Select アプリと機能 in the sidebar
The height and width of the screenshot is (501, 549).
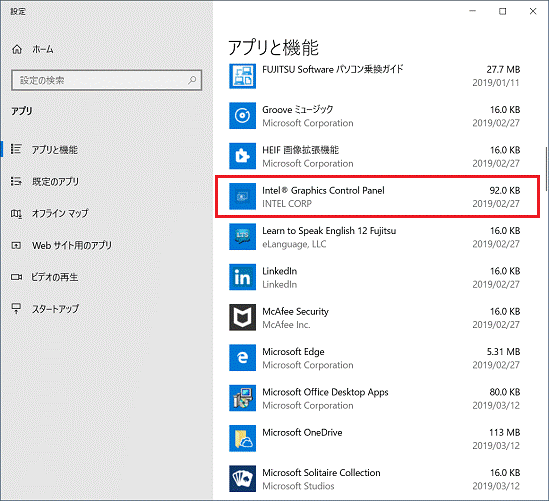tap(55, 149)
